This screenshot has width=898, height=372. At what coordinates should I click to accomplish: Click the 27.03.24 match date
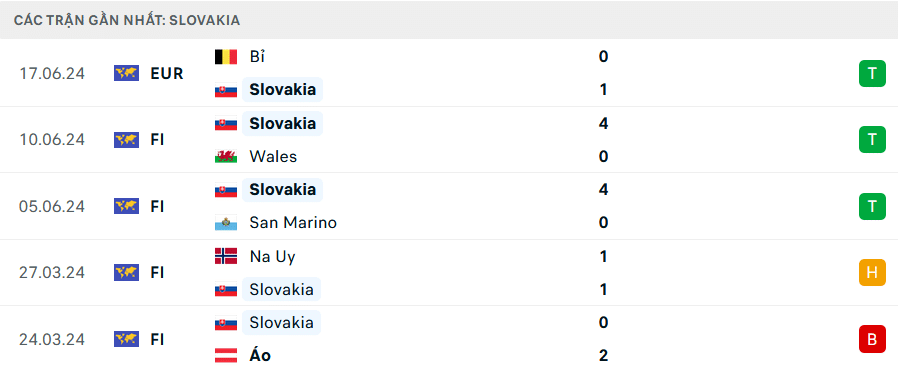pyautogui.click(x=52, y=272)
